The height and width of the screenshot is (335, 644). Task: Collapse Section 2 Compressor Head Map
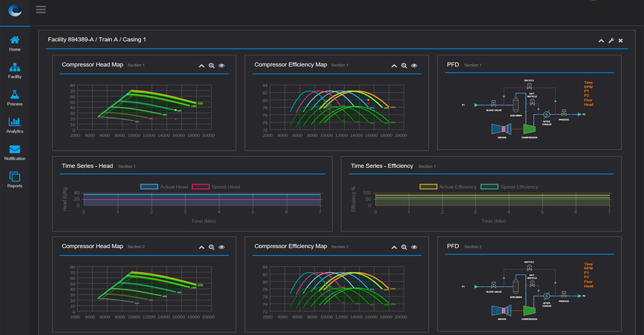202,247
